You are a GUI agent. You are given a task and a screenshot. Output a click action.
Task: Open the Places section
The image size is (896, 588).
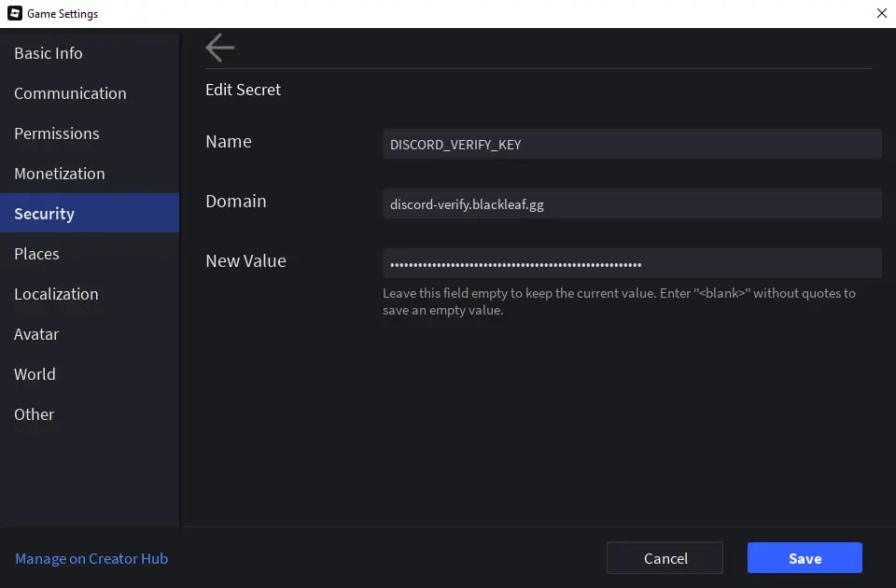click(36, 254)
